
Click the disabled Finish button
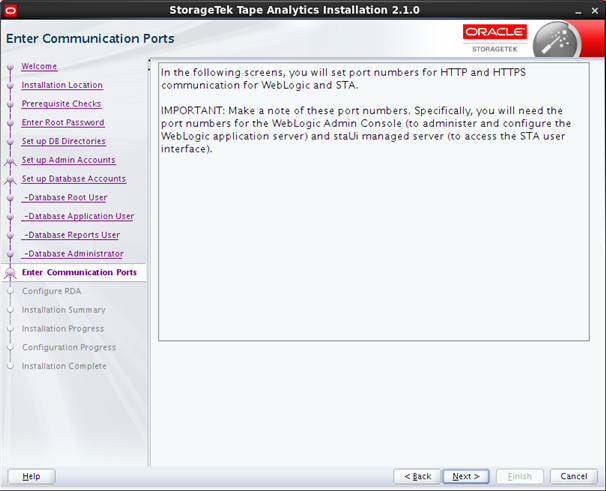(x=520, y=476)
